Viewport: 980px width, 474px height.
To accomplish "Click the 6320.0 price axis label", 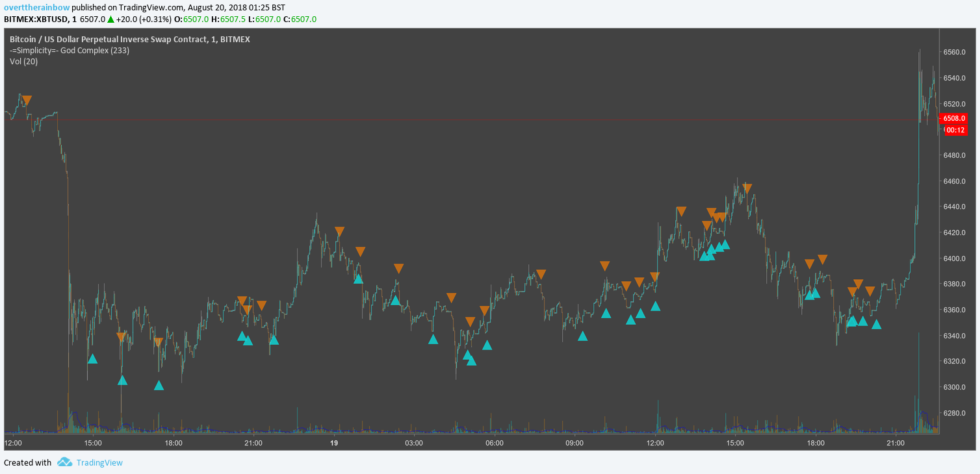I will (x=955, y=361).
